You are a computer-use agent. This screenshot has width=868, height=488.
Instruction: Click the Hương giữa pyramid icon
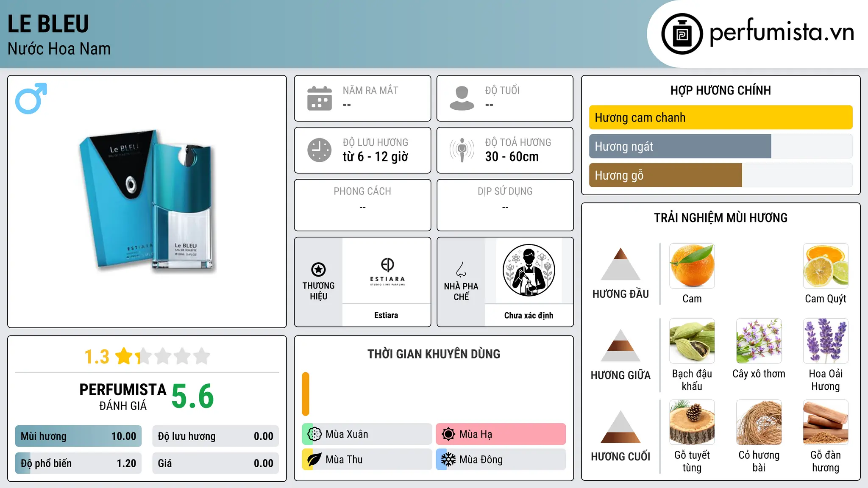[x=620, y=345]
